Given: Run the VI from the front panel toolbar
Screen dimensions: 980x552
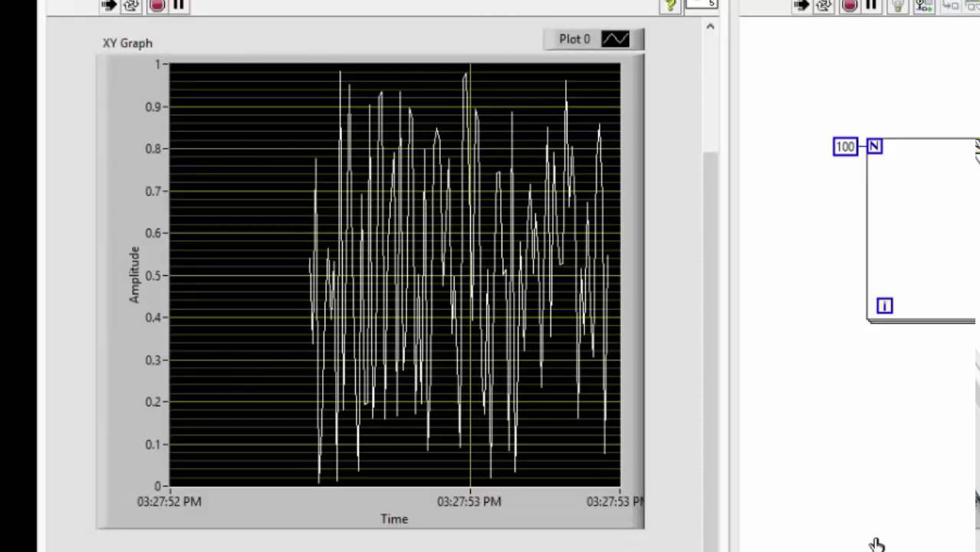Looking at the screenshot, I should tap(108, 5).
